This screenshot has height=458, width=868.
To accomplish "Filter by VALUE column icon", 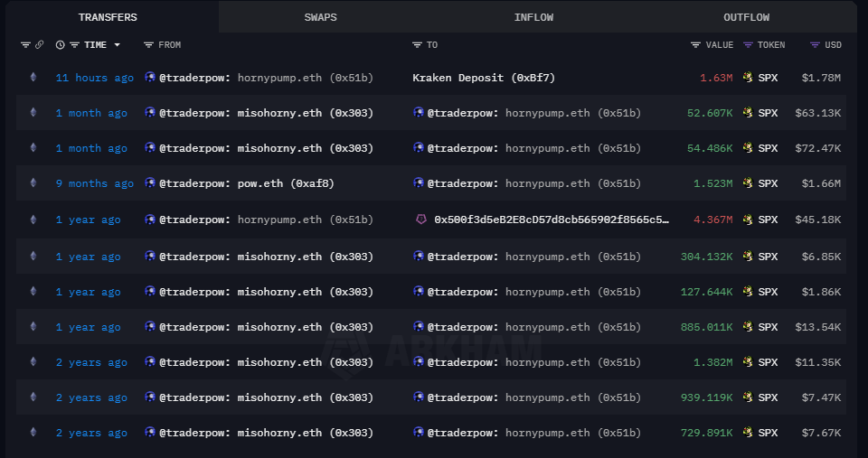I will 695,45.
